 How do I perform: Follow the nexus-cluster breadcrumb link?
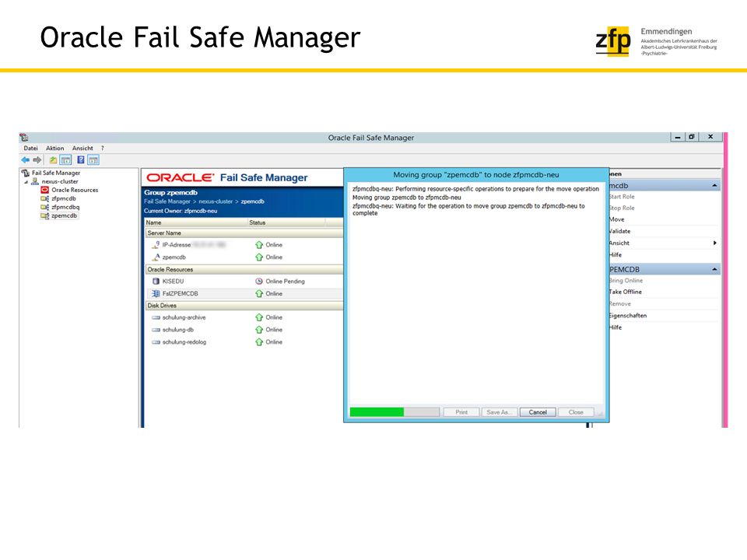(x=216, y=201)
